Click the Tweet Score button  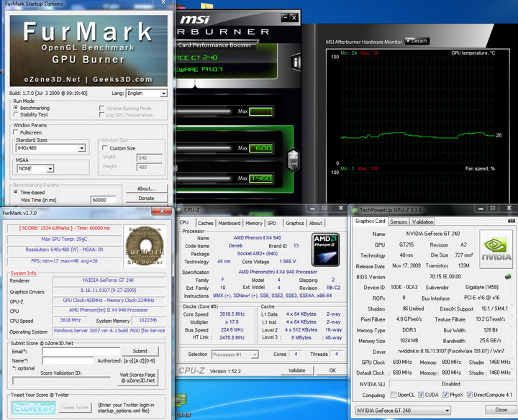(75, 408)
